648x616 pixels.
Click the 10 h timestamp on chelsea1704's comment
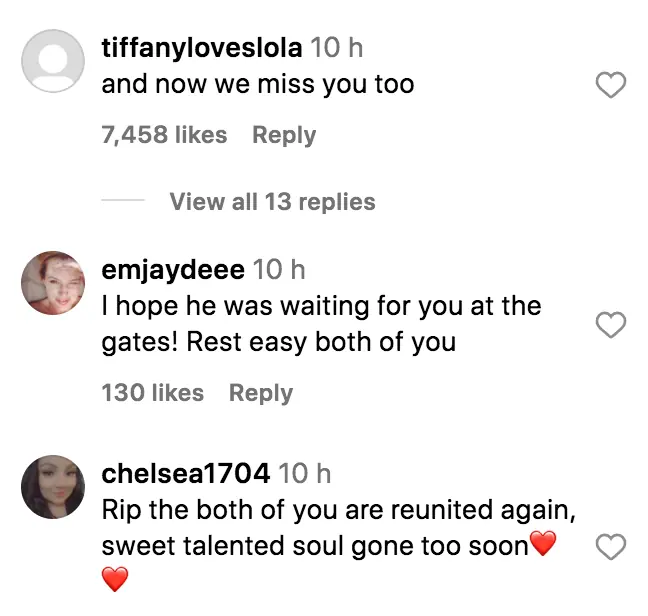[x=305, y=473]
